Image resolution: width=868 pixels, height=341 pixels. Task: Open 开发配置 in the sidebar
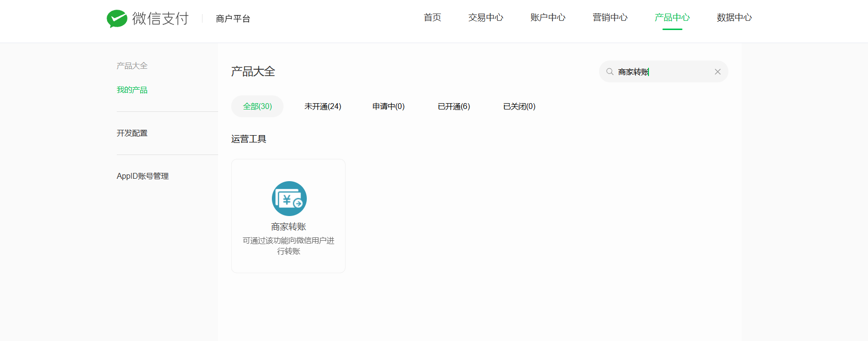pos(132,133)
